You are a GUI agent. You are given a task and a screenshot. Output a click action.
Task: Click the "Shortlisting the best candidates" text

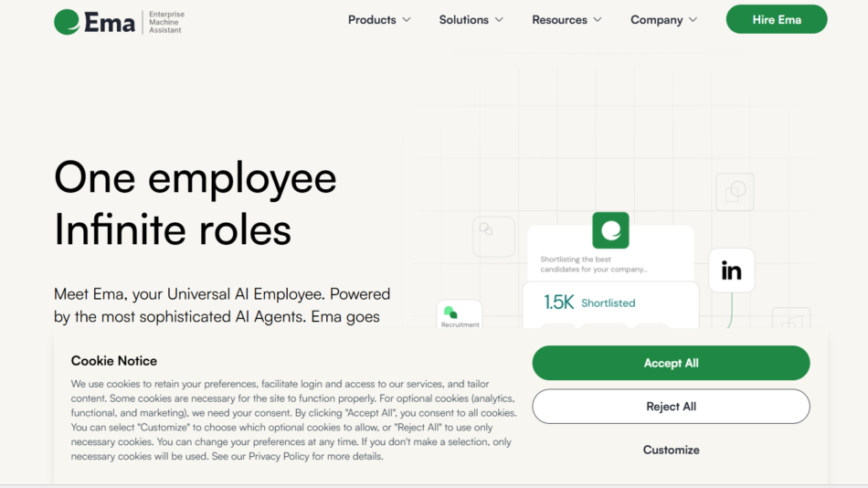coord(594,265)
